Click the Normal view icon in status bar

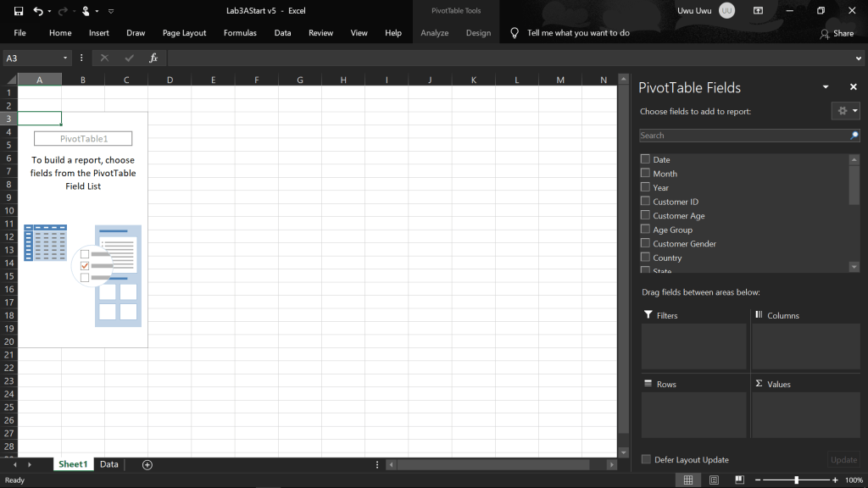coord(688,480)
